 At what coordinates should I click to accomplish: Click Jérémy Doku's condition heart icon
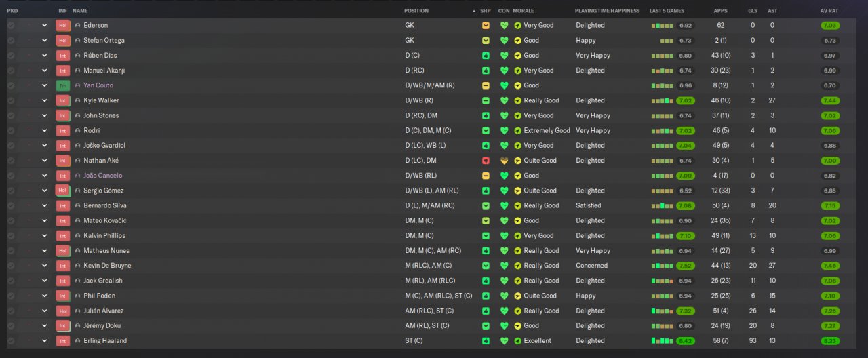tap(504, 326)
